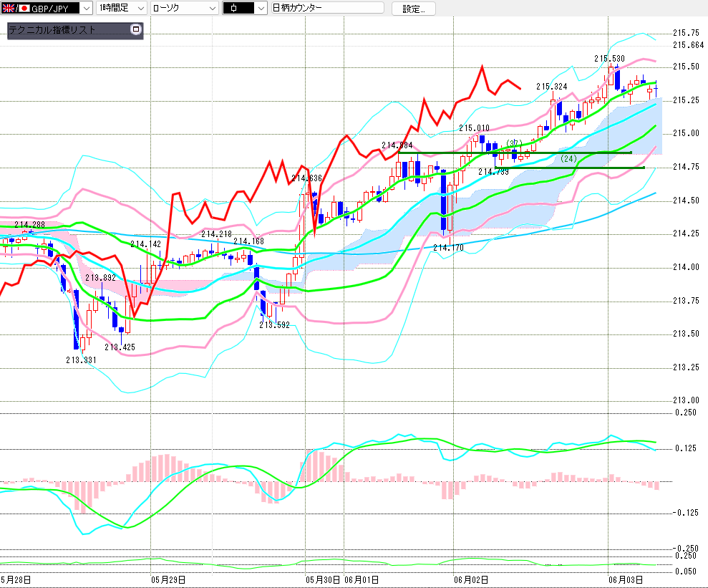The image size is (708, 588).
Task: Click the candlestick icon in black box
Action: pos(233,8)
